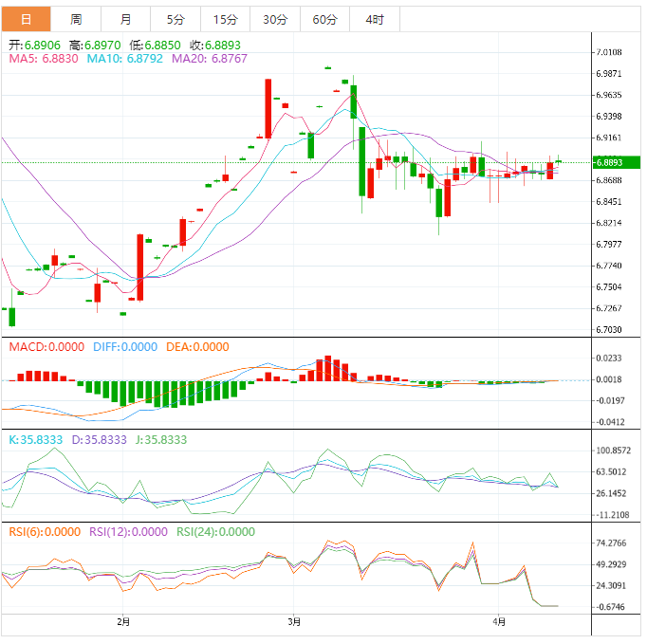
Task: Click the 7.0108 price axis label
Action: 609,52
